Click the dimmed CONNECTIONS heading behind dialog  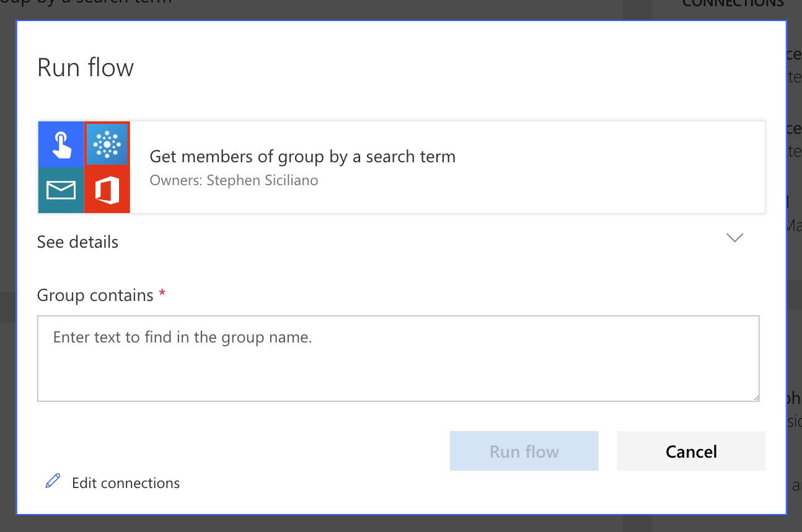733,5
